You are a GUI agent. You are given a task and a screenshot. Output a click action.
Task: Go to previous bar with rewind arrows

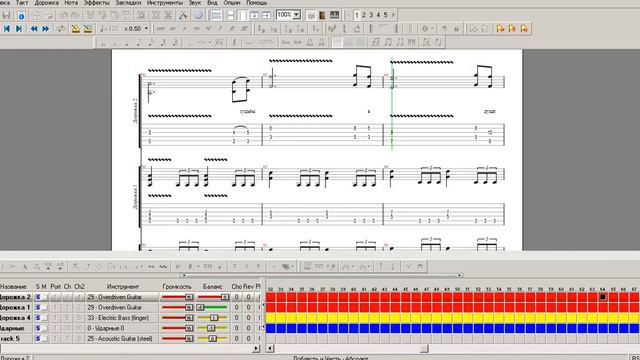pyautogui.click(x=34, y=29)
